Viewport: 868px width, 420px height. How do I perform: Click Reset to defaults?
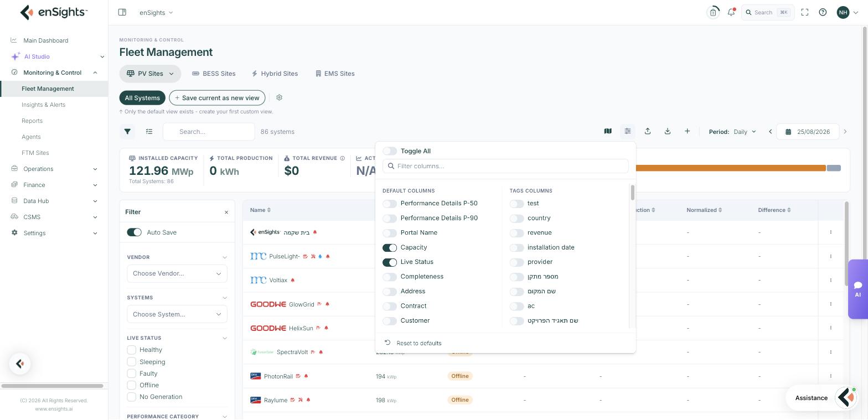point(413,343)
